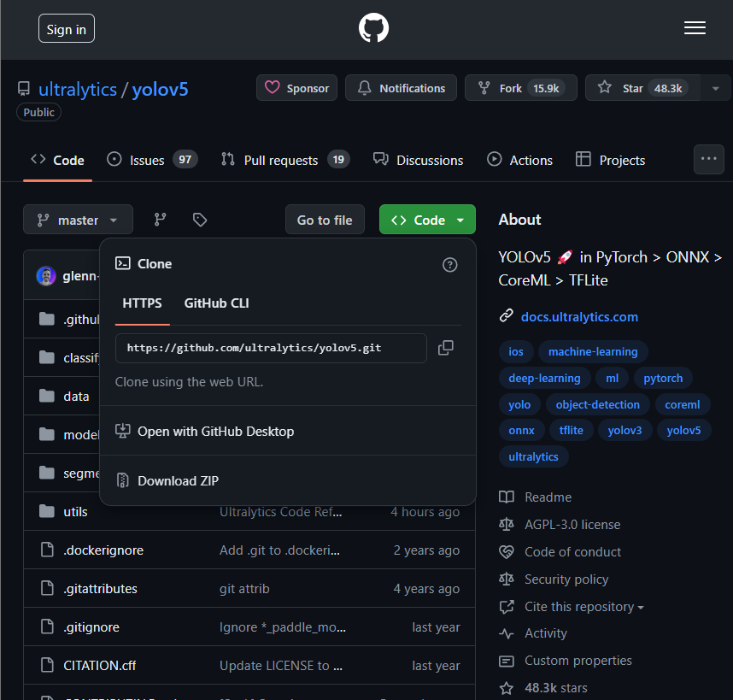
Task: Switch to the Discussions tab
Action: point(418,160)
